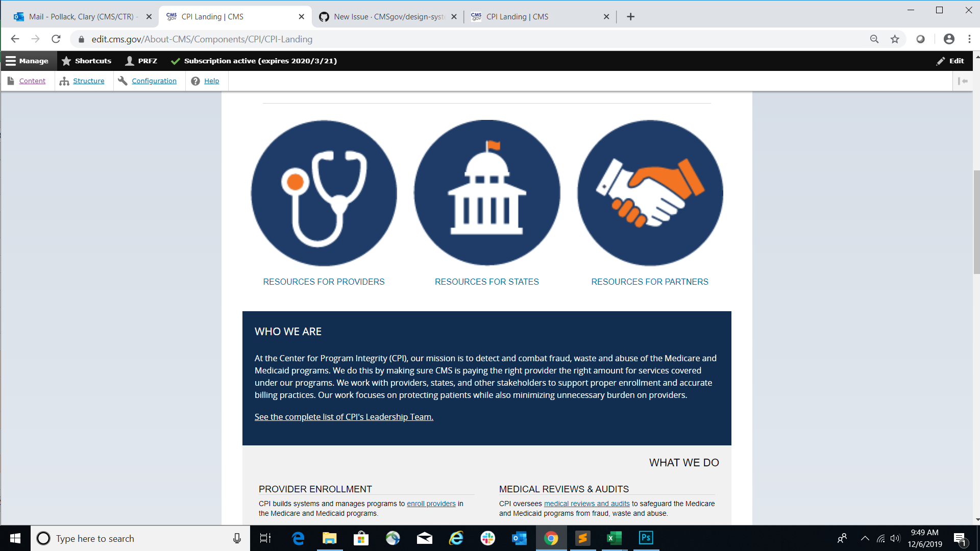The image size is (980, 551).
Task: Click the bookmark star icon in address bar
Action: pos(895,38)
